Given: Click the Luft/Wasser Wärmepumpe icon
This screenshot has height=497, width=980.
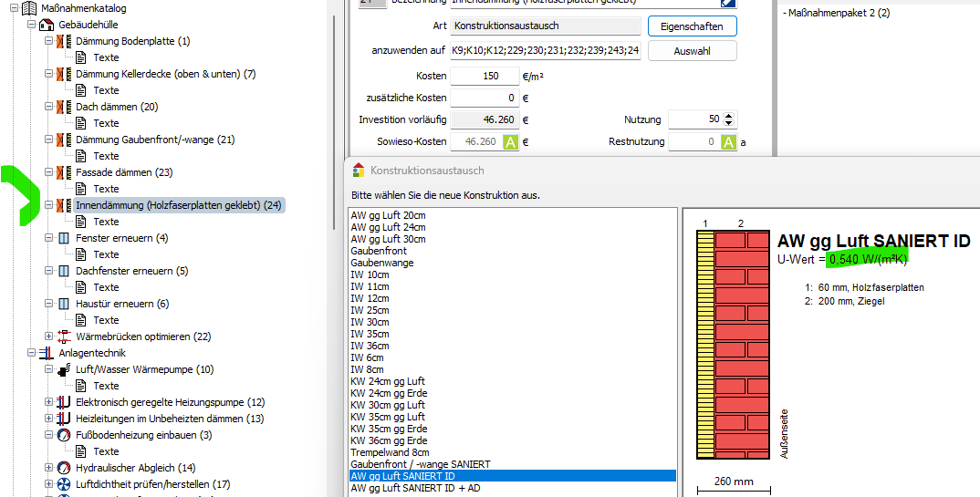Looking at the screenshot, I should [x=64, y=369].
